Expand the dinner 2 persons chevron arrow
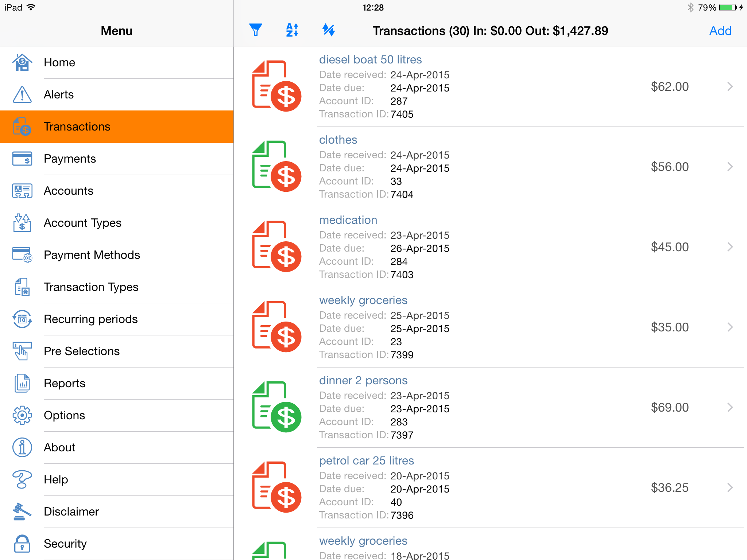This screenshot has height=560, width=747. tap(730, 407)
